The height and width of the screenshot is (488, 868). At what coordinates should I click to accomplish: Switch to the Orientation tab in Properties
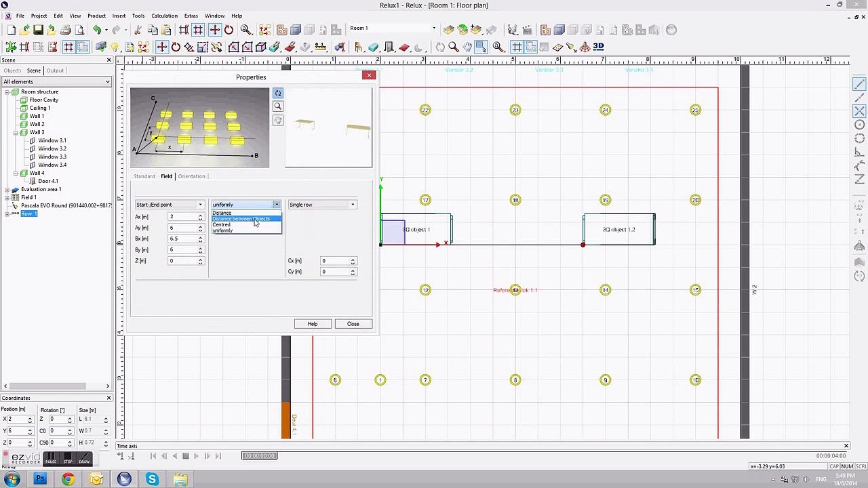click(191, 176)
